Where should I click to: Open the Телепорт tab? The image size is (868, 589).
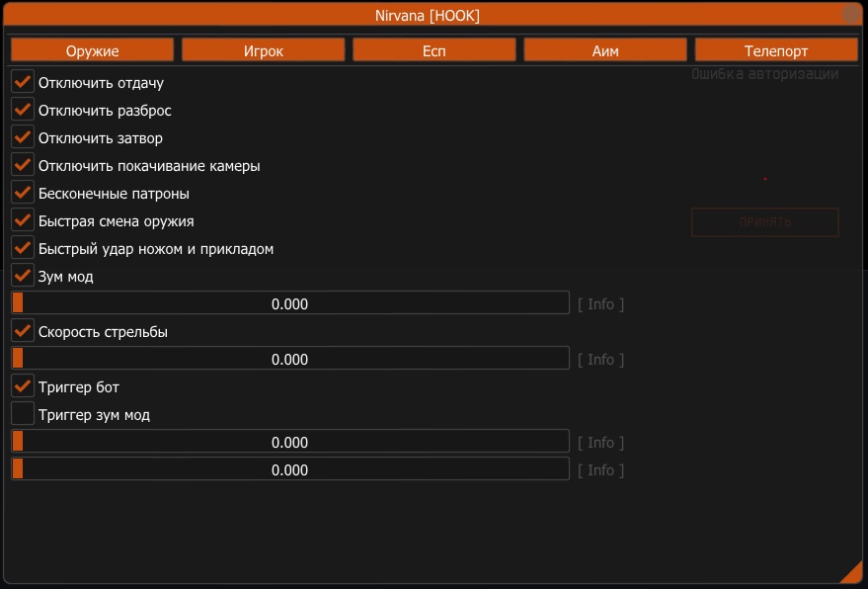tap(776, 50)
